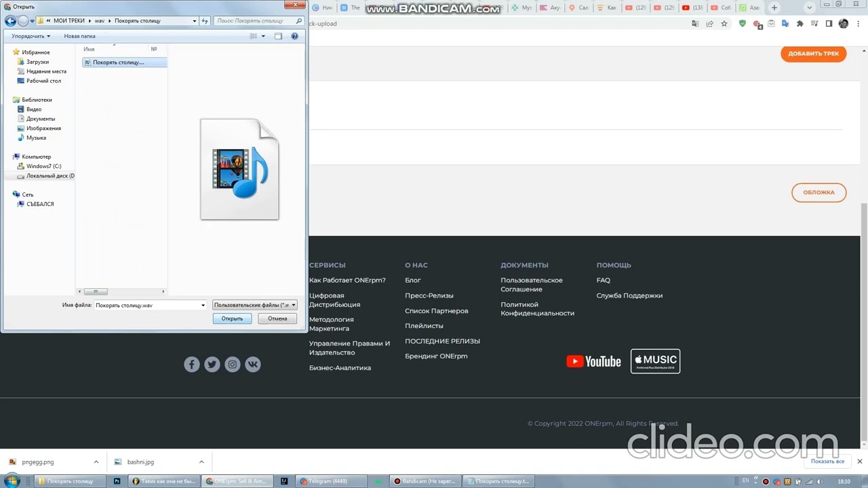
Task: Expand the file name combo box
Action: pos(203,305)
